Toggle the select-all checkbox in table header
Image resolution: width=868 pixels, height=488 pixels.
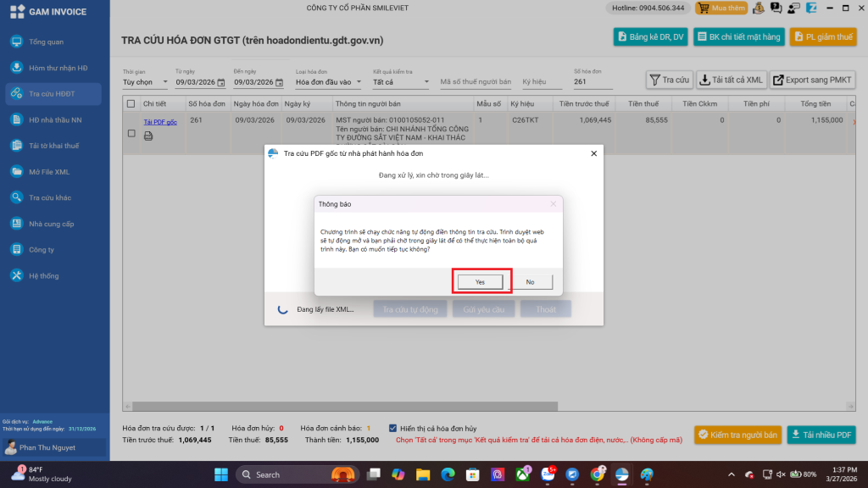click(131, 103)
